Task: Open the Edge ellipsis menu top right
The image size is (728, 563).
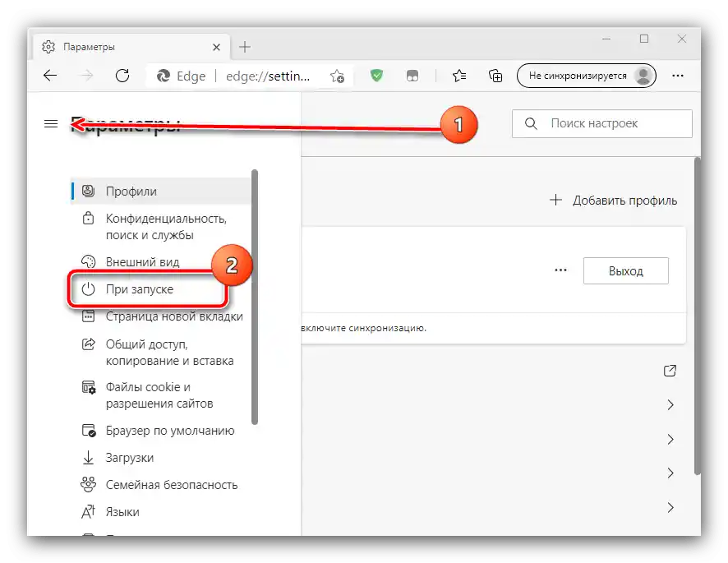Action: click(678, 75)
